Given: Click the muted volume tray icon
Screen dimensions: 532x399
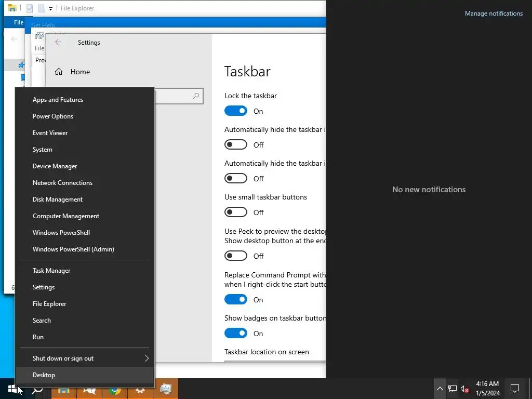Looking at the screenshot, I should point(465,389).
